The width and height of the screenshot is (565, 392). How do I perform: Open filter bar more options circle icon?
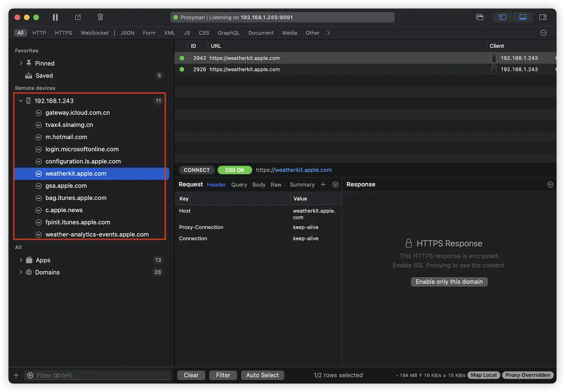point(544,33)
